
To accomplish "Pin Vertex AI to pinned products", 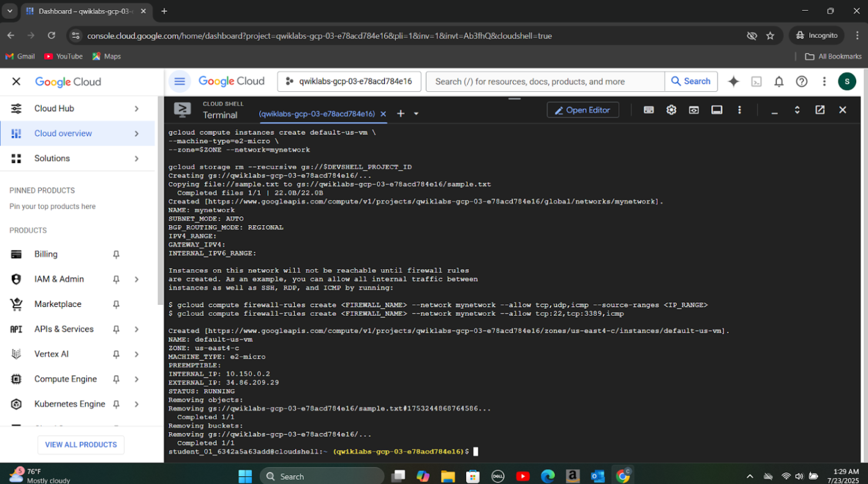I will pyautogui.click(x=116, y=355).
